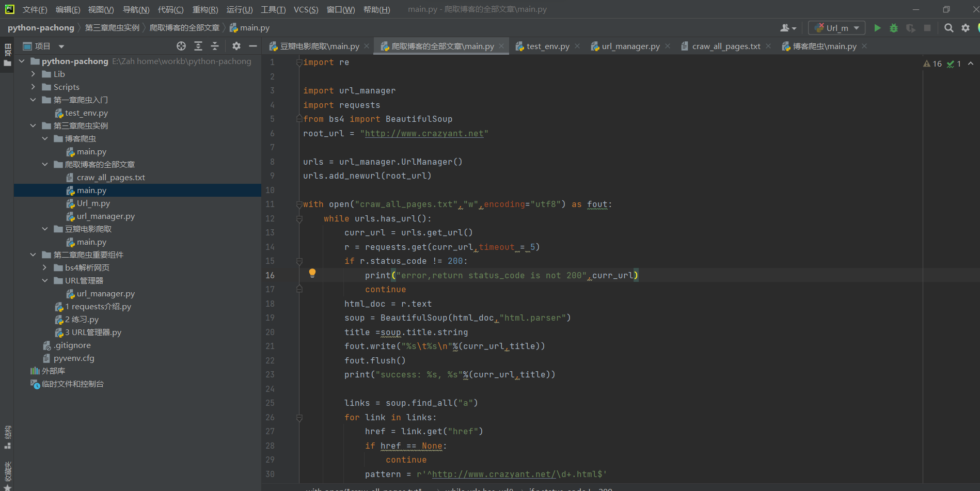The image size is (980, 491).
Task: Collapse the 爬取博客的全部文章 folder
Action: pos(45,164)
